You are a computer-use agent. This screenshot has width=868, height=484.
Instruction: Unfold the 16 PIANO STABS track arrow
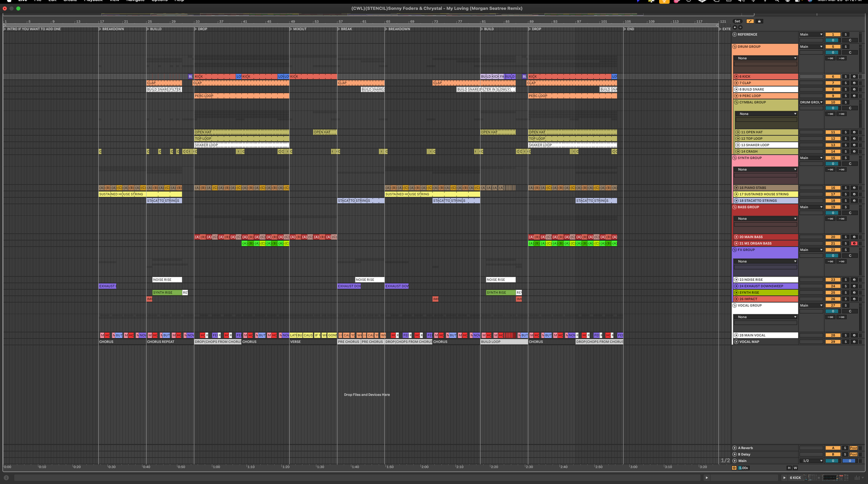736,188
